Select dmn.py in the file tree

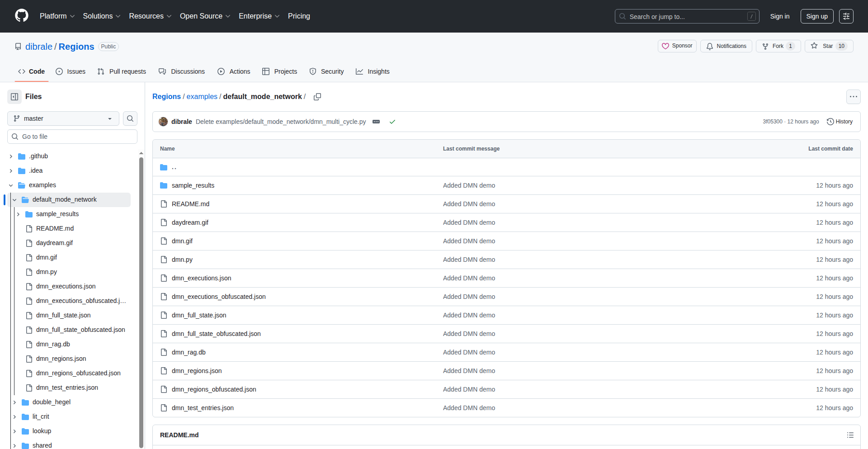[47, 272]
